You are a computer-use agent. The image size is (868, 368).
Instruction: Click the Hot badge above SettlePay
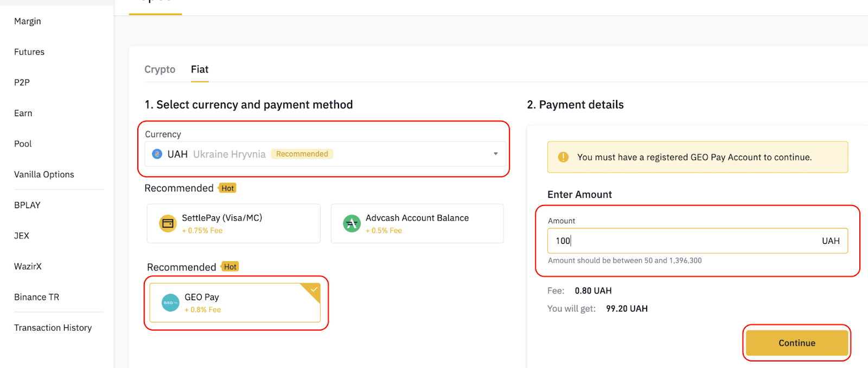tap(228, 188)
